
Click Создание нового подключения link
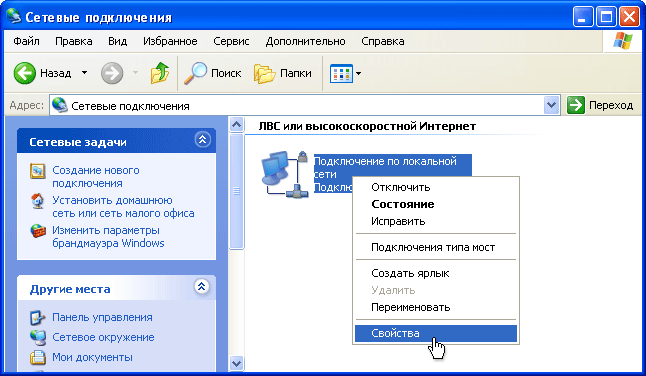pos(96,177)
